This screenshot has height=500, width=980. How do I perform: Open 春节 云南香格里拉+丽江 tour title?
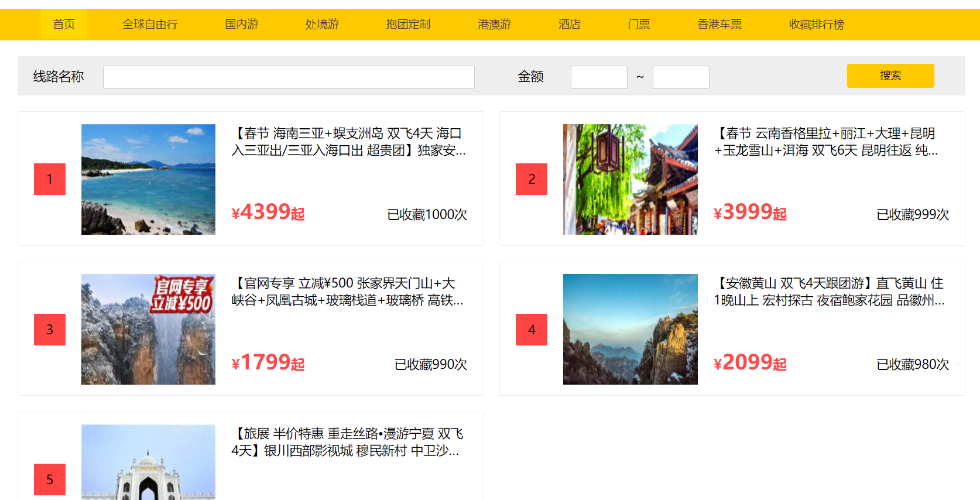point(826,142)
